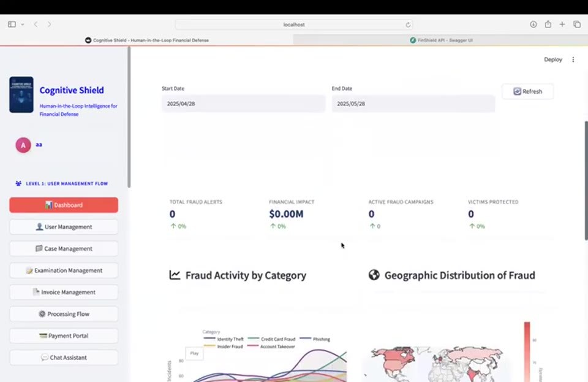
Task: Go back with the browser back arrow
Action: pyautogui.click(x=36, y=25)
